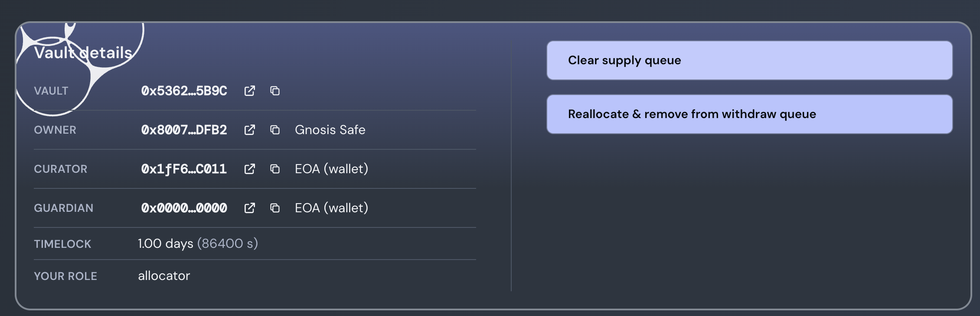Click the 1.00 days timelock value
This screenshot has height=316, width=980.
[x=165, y=244]
